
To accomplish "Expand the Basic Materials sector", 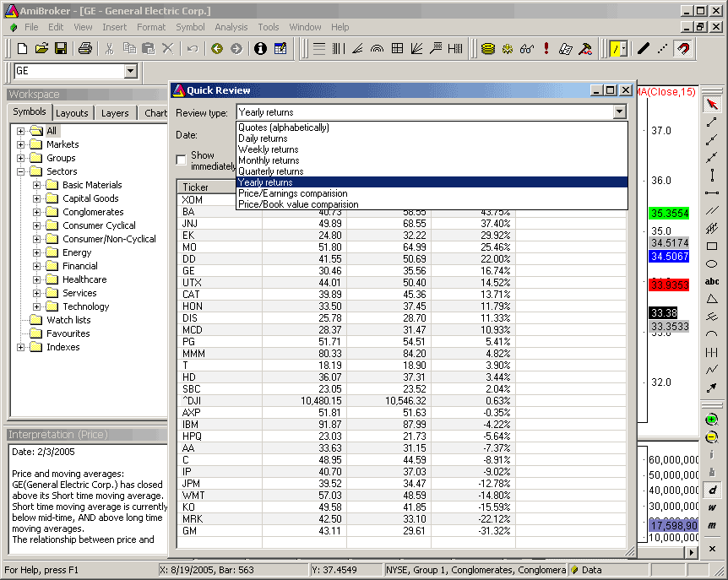I will tap(36, 185).
